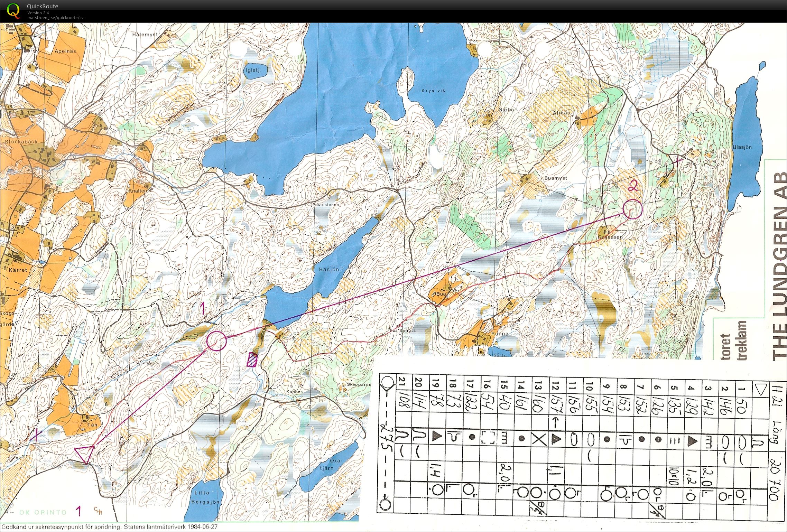Select control circle 1 on the map

[216, 341]
